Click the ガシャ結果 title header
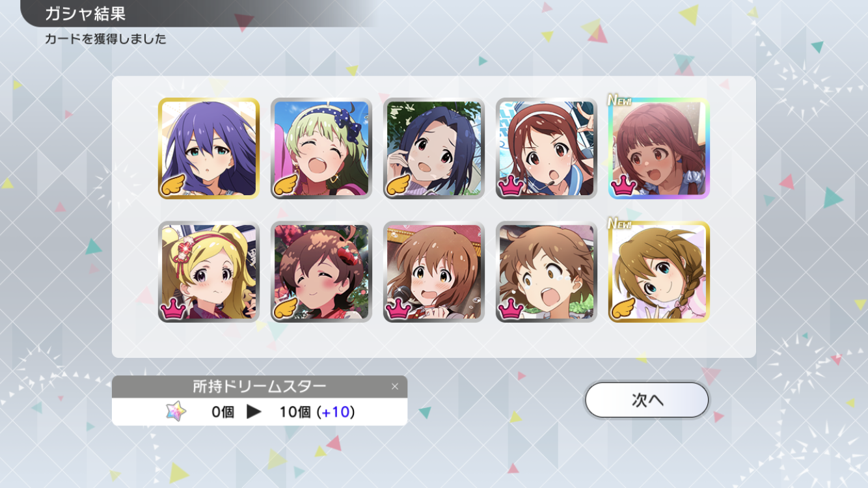The image size is (868, 488). point(85,14)
